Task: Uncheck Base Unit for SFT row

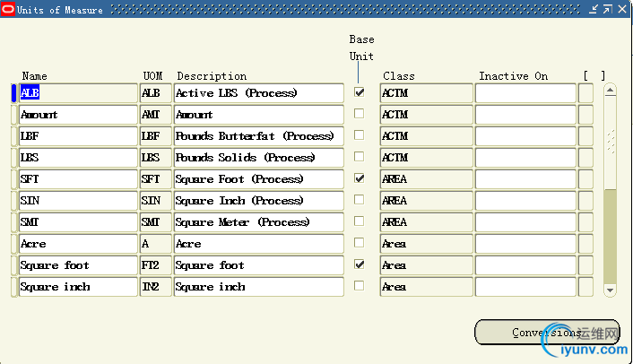Action: pyautogui.click(x=359, y=178)
